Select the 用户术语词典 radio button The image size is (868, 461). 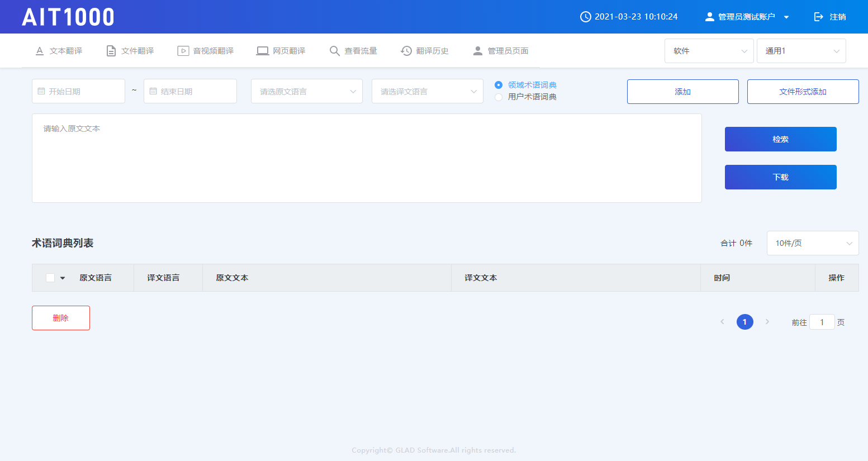pyautogui.click(x=499, y=97)
